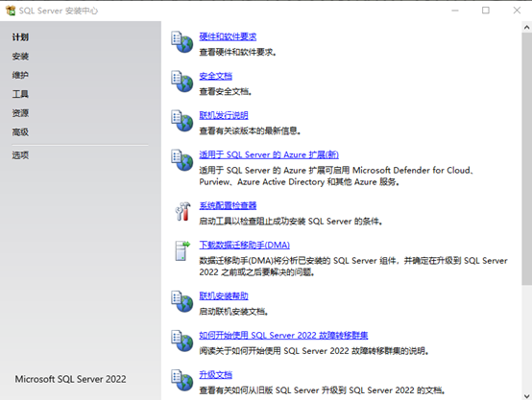
Task: Click the text 查看安全文档。
Action: click(x=226, y=91)
